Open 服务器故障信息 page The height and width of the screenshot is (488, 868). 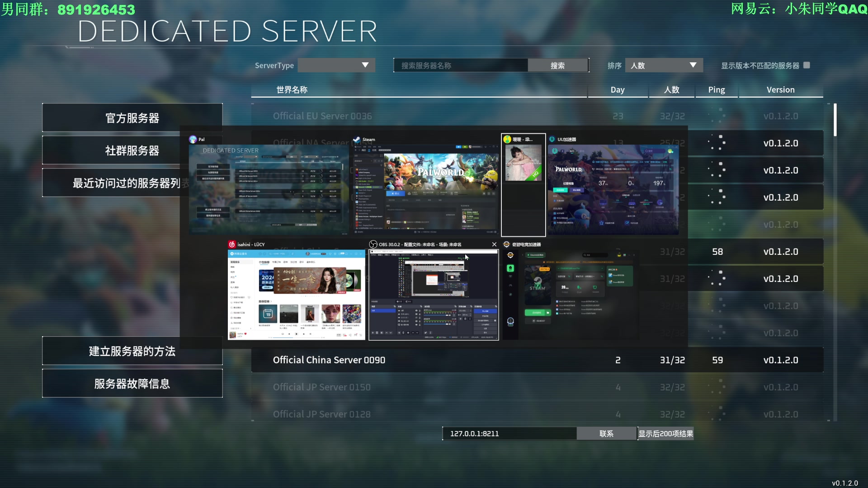click(x=132, y=384)
